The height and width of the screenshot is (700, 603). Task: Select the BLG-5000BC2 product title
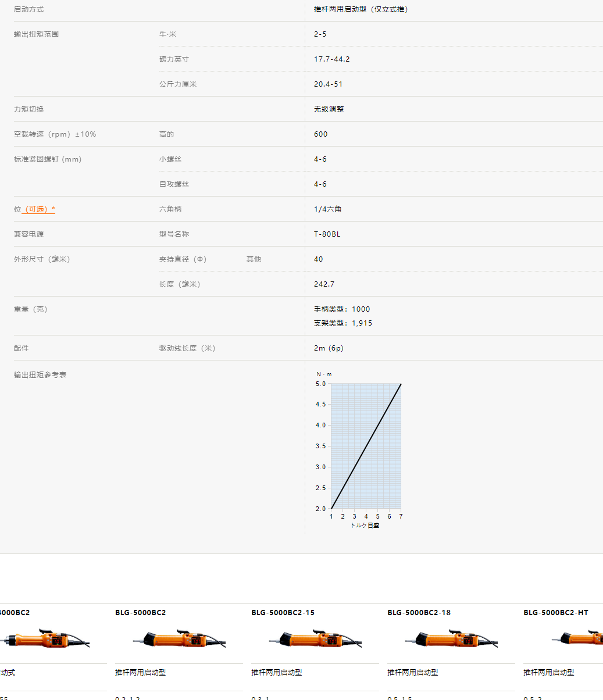click(140, 613)
